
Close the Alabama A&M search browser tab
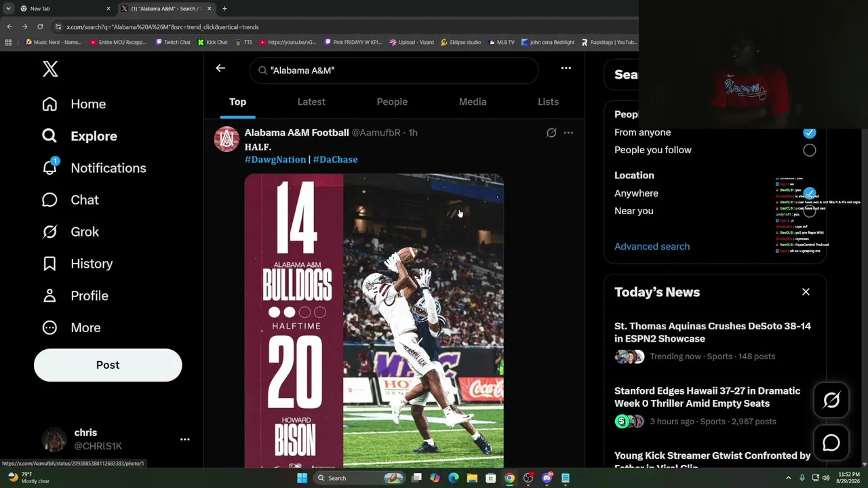pyautogui.click(x=209, y=9)
